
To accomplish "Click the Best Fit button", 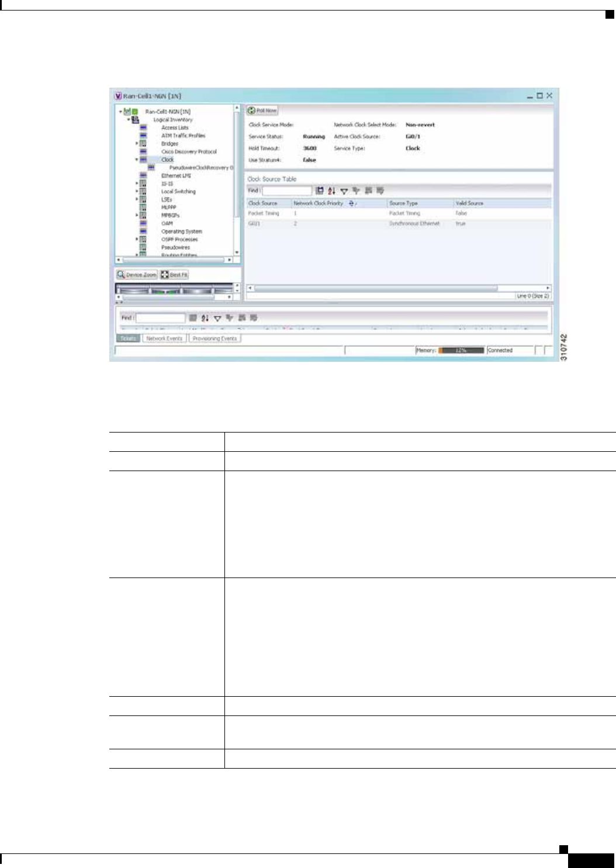I will [x=174, y=275].
